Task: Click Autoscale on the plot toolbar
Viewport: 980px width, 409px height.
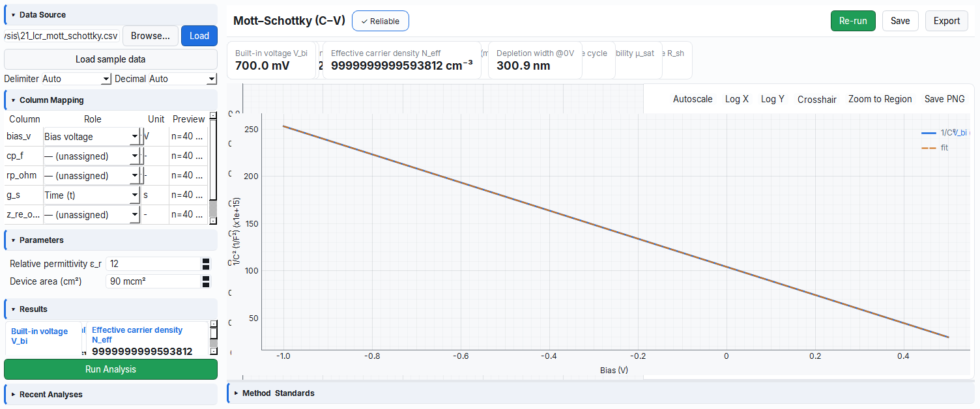Action: (x=693, y=99)
